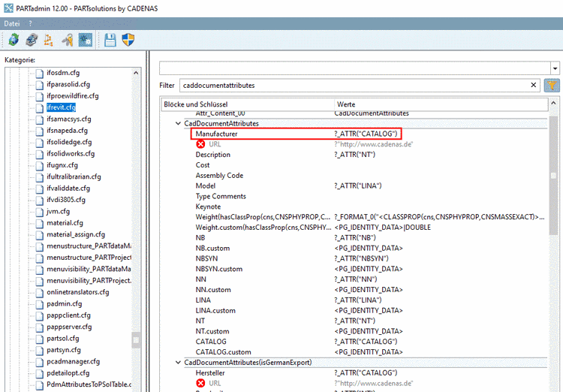Choose ifsnapeda.cfg
Image resolution: width=563 pixels, height=392 pixels.
point(67,130)
